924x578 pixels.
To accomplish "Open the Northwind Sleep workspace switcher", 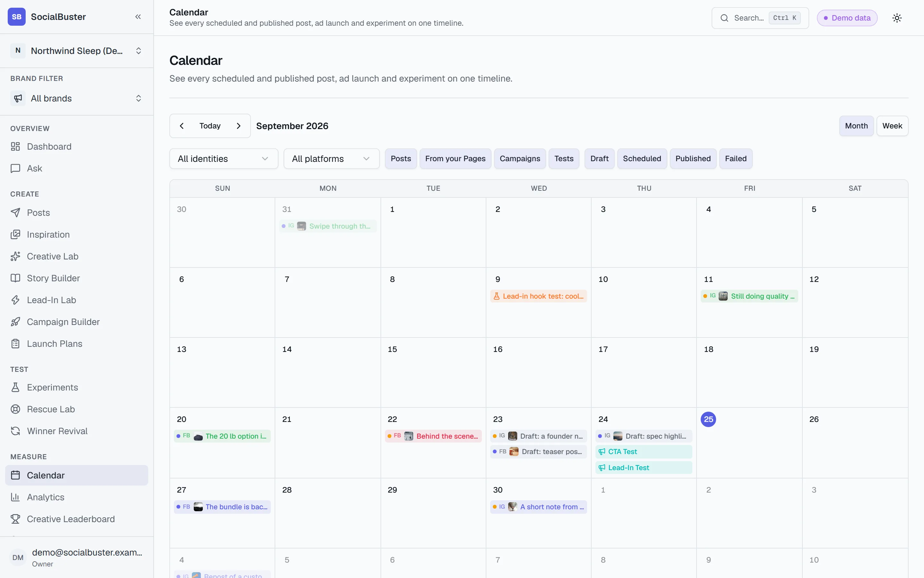I will coord(76,50).
